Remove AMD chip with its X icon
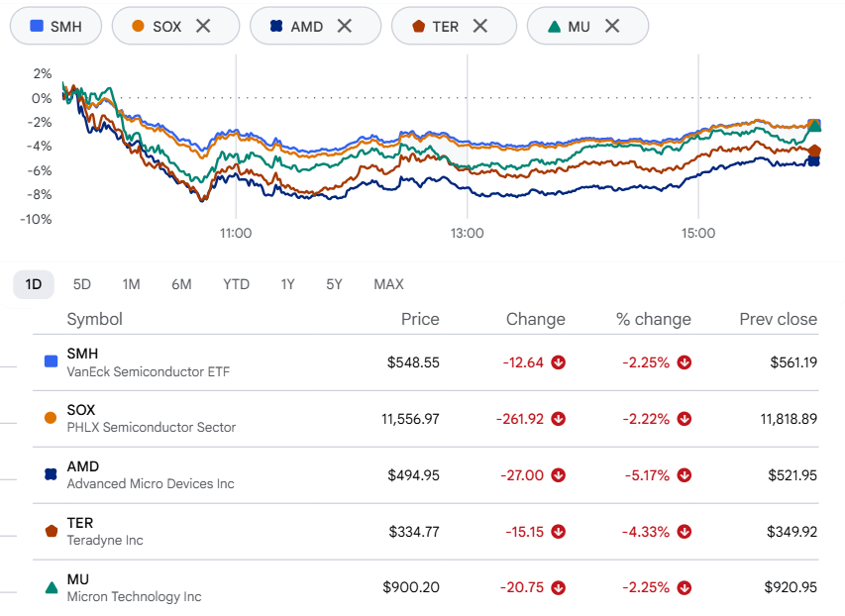The image size is (845, 616). 345,26
